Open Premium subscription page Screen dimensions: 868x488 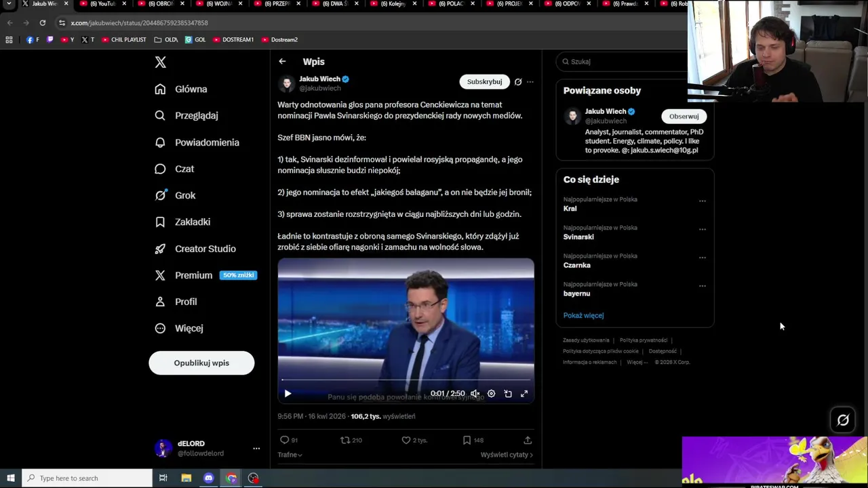coord(205,275)
